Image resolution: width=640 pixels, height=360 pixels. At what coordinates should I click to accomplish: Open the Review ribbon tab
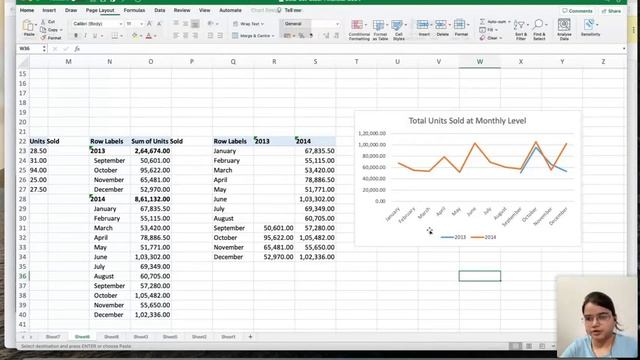tap(182, 10)
